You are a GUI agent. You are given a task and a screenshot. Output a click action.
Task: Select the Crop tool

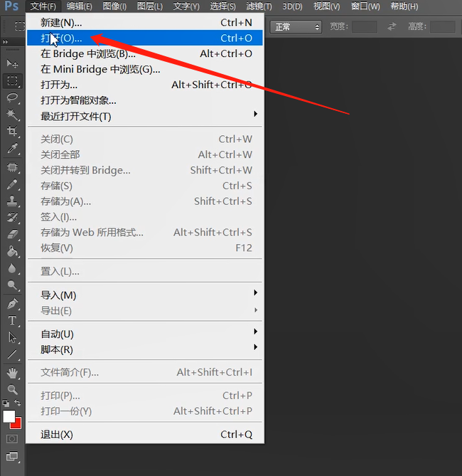point(12,131)
